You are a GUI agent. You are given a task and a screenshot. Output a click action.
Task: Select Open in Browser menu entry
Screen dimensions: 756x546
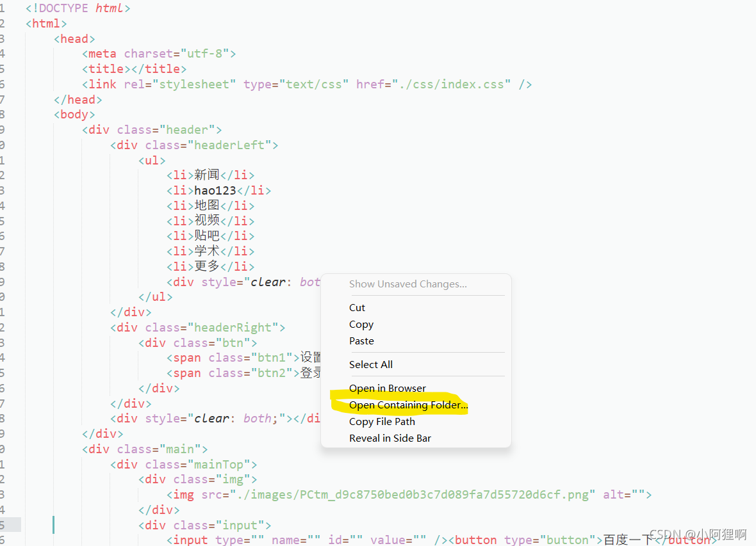tap(387, 389)
